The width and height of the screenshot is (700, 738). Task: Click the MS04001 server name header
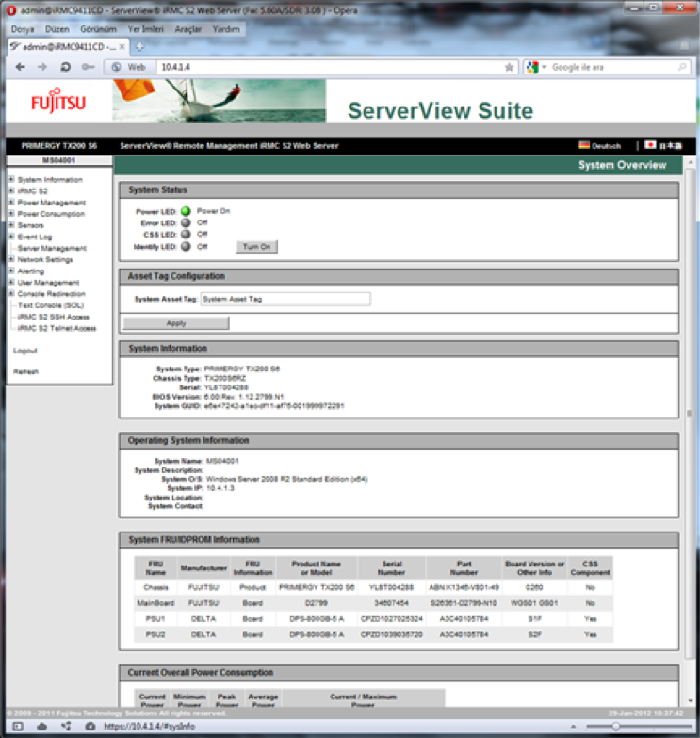coord(58,160)
